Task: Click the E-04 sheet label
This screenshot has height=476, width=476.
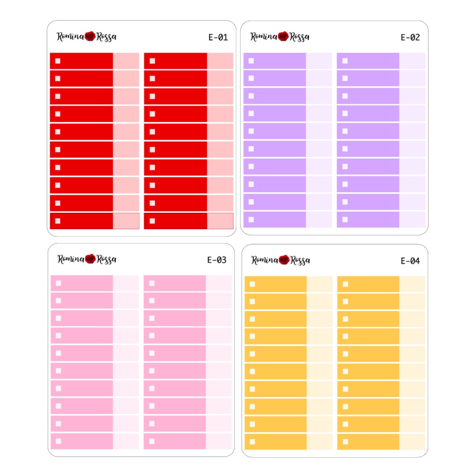Action: pyautogui.click(x=410, y=261)
